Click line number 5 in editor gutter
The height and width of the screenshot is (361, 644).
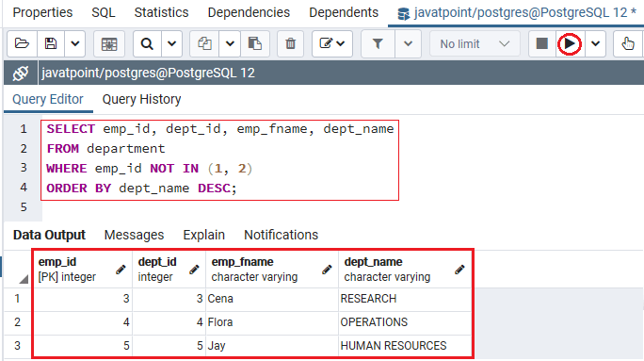(24, 206)
